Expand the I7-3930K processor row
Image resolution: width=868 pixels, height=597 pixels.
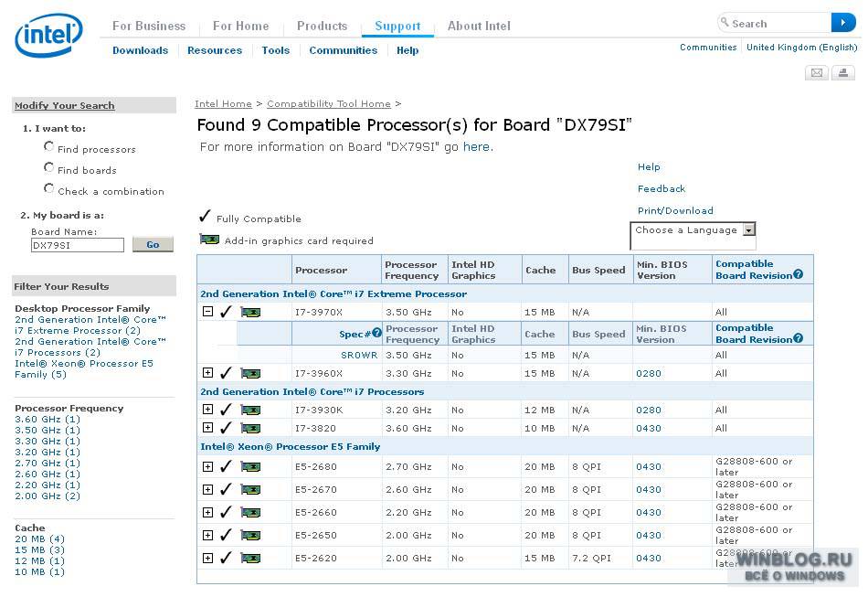[x=207, y=410]
